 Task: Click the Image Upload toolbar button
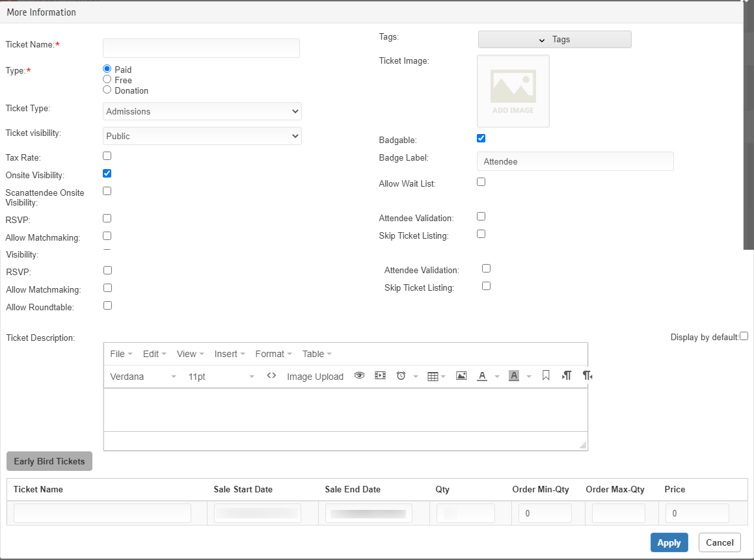pos(315,377)
